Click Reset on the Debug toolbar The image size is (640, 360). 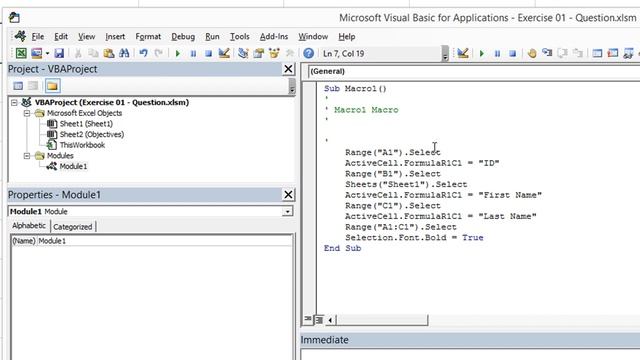click(513, 53)
